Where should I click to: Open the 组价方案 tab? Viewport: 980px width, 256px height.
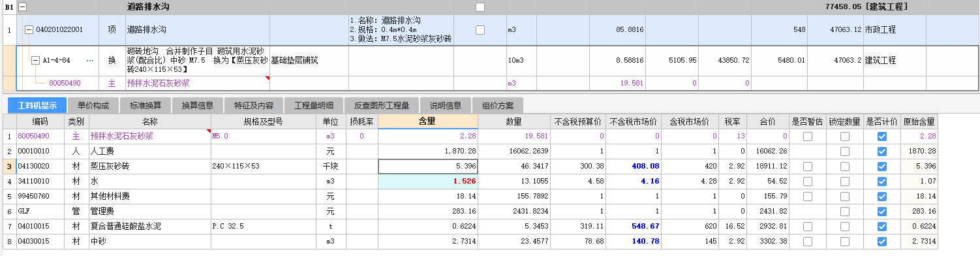(497, 106)
